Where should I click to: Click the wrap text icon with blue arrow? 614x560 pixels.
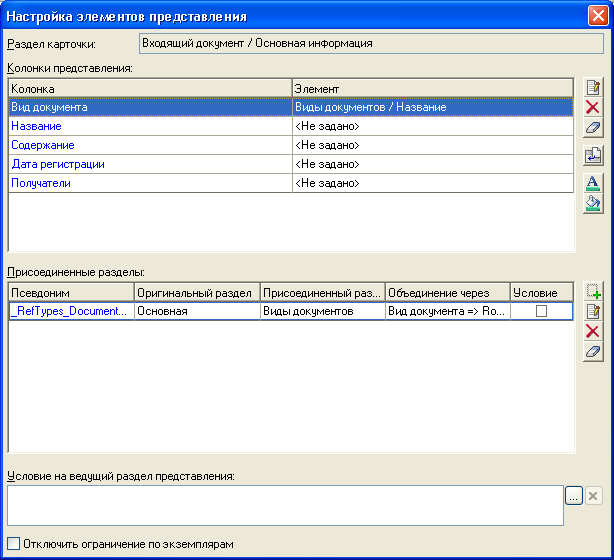(592, 155)
